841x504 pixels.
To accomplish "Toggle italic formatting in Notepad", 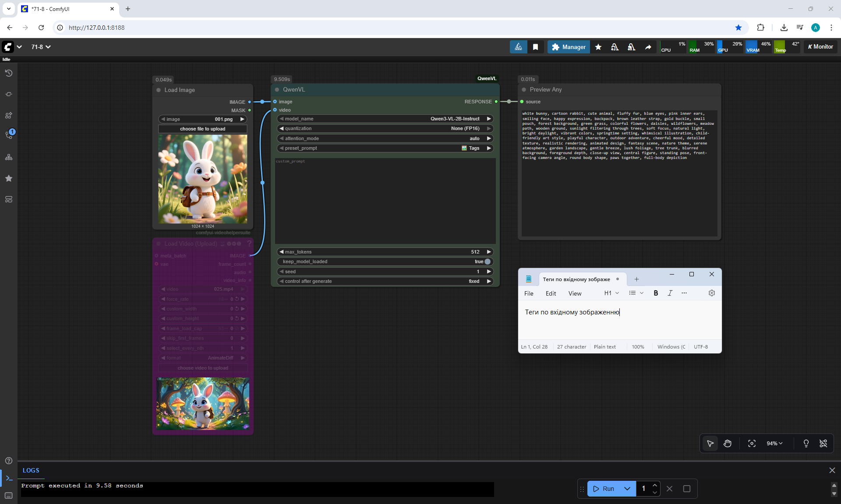I will click(x=670, y=293).
